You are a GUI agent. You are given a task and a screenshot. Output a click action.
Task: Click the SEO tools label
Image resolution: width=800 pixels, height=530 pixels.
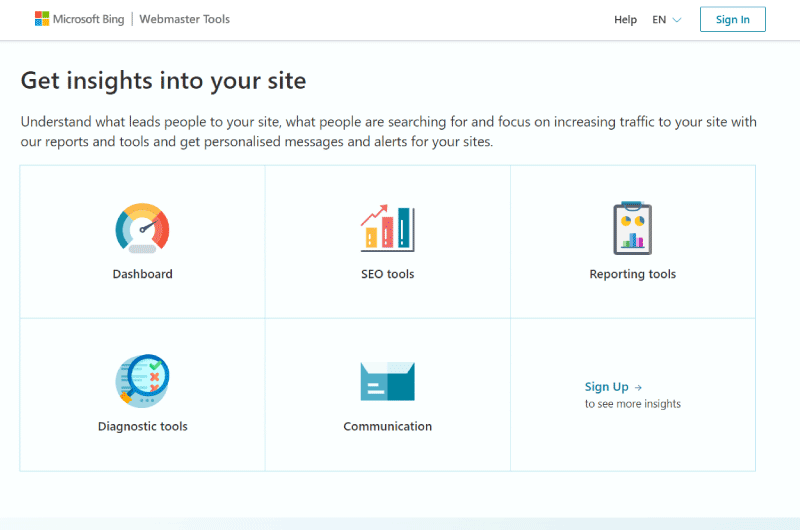click(x=388, y=274)
